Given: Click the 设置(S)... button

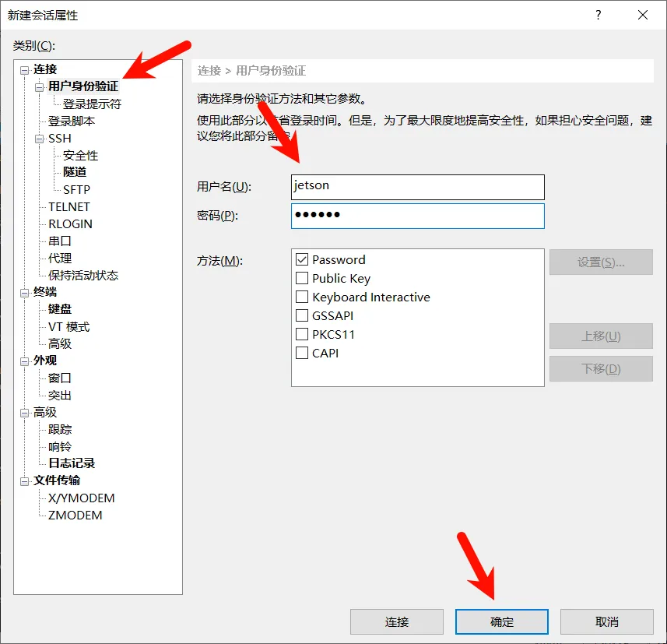Looking at the screenshot, I should pyautogui.click(x=601, y=262).
